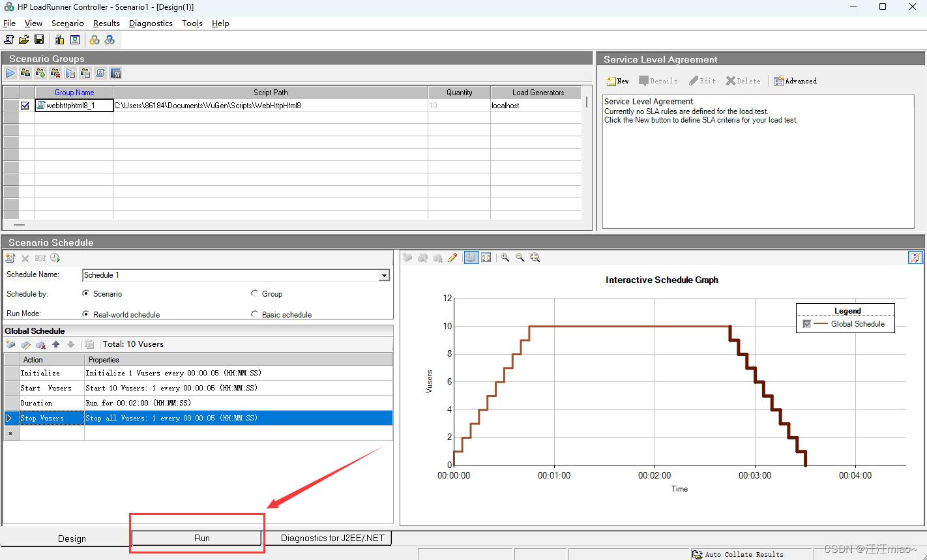The image size is (927, 560).
Task: Click the blue-ring Diagnostics icon
Action: [110, 40]
